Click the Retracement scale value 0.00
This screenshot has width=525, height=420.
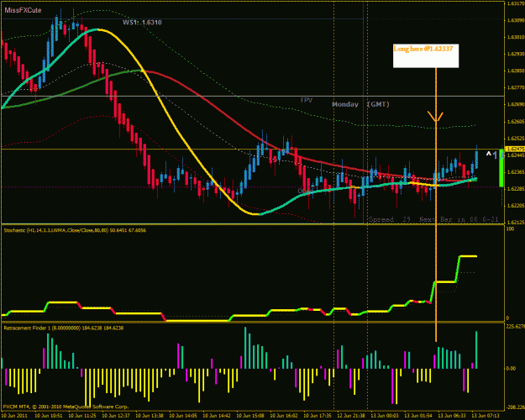click(x=512, y=369)
